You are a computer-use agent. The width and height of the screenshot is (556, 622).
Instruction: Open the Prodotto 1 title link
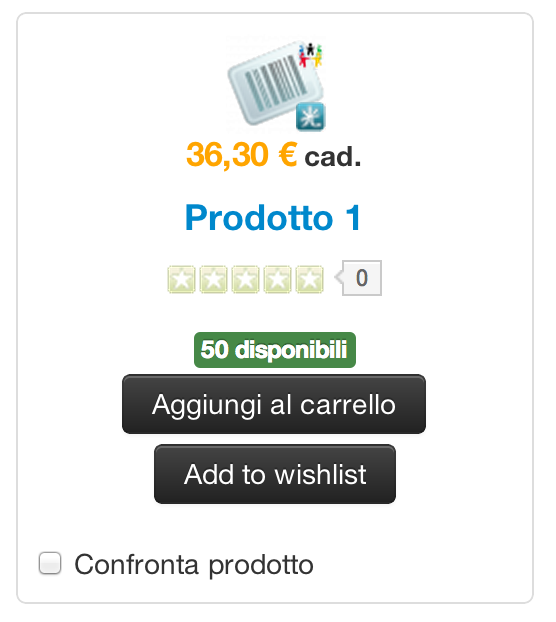(273, 217)
